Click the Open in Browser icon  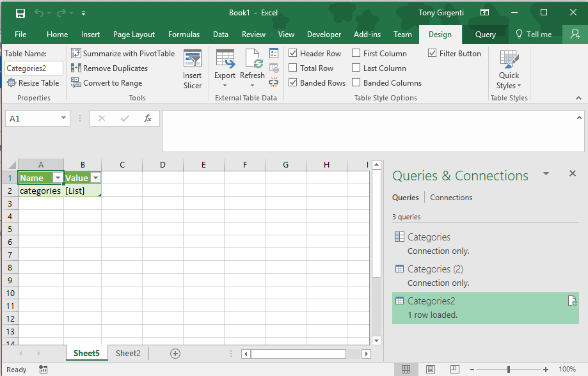274,68
